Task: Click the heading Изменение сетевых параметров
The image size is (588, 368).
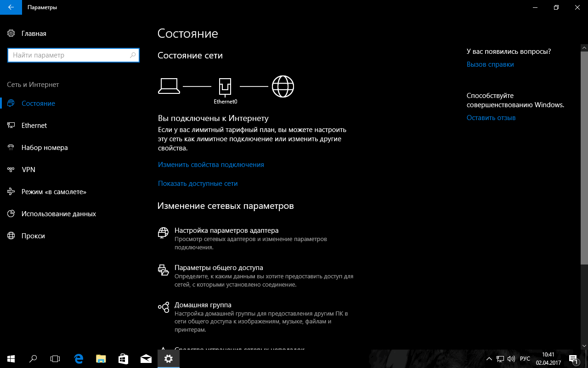Action: (x=226, y=206)
